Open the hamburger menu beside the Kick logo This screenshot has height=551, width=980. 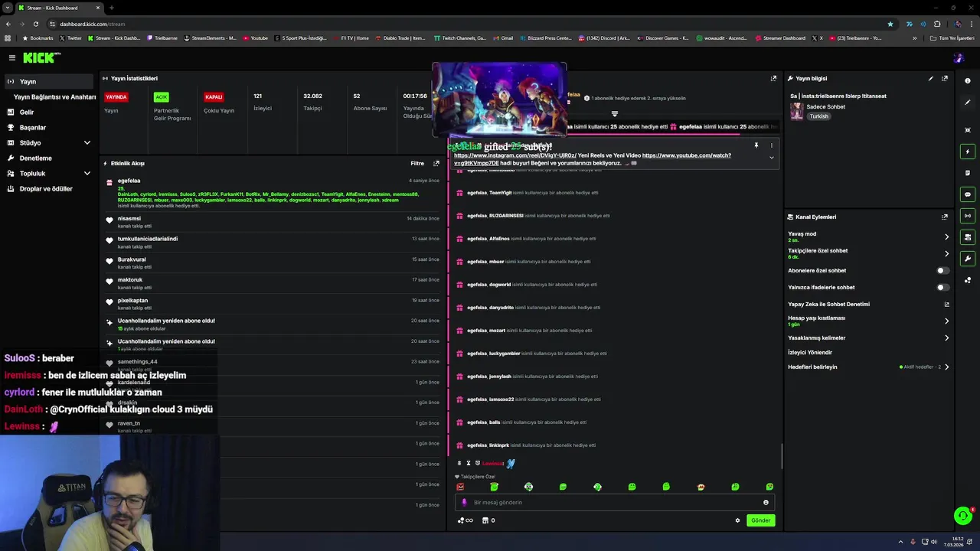point(11,57)
